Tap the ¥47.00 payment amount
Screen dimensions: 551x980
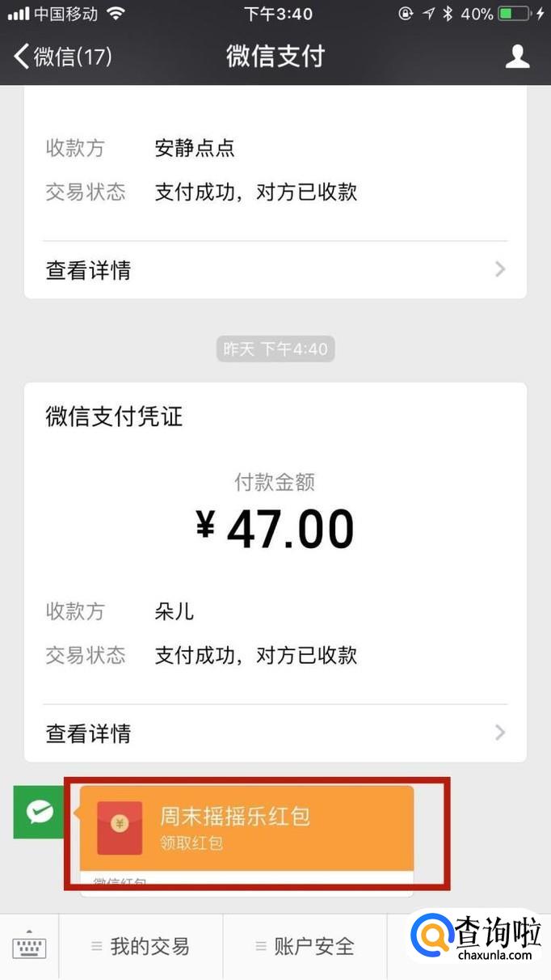275,530
